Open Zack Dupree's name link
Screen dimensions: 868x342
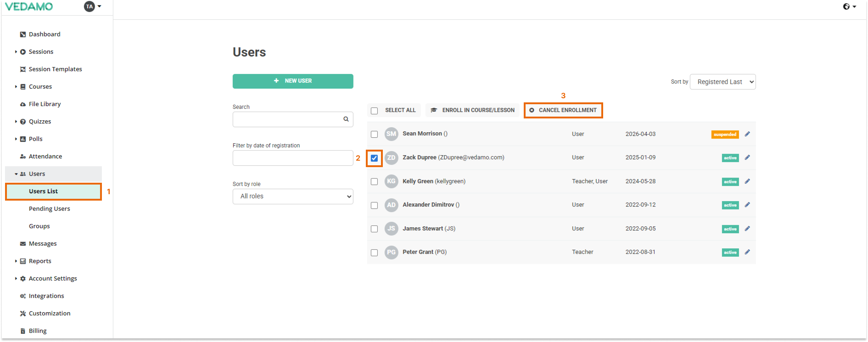(x=420, y=157)
